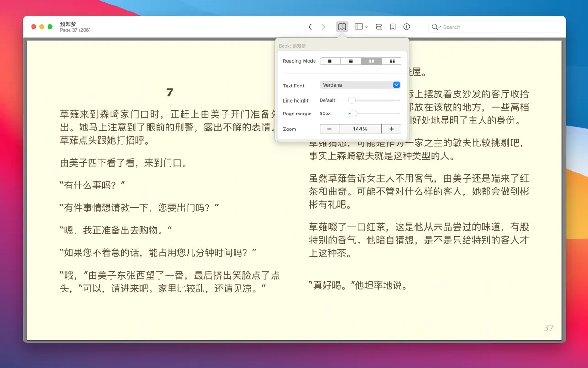Focus the Search text field
Image resolution: width=588 pixels, height=368 pixels.
click(498, 27)
